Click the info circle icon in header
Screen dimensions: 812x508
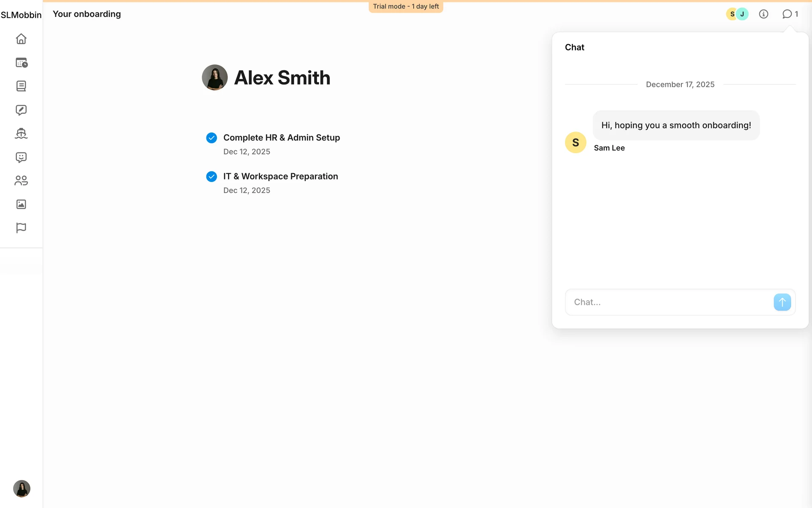click(x=763, y=14)
